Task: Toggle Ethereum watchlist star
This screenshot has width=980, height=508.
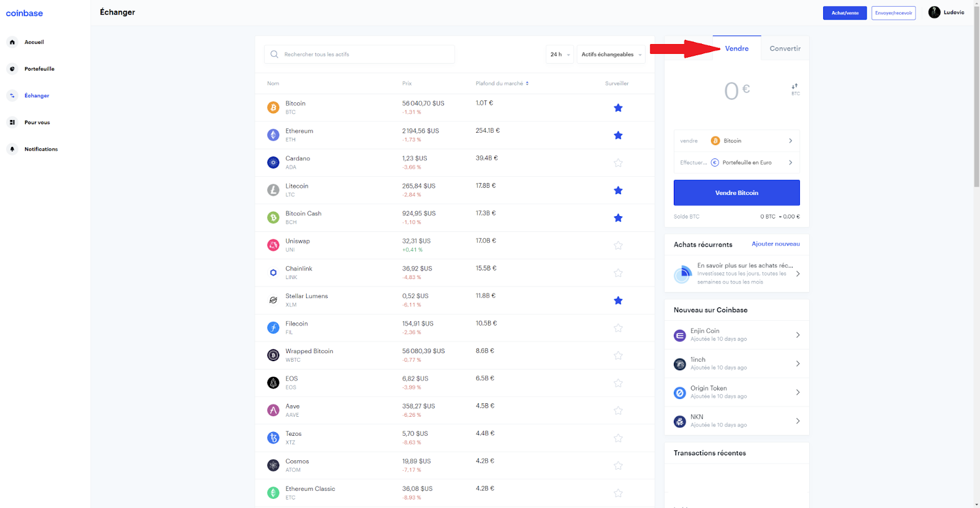Action: 618,135
